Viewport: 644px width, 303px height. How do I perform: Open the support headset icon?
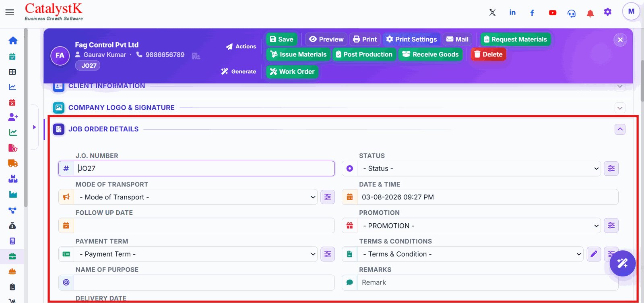[x=572, y=13]
